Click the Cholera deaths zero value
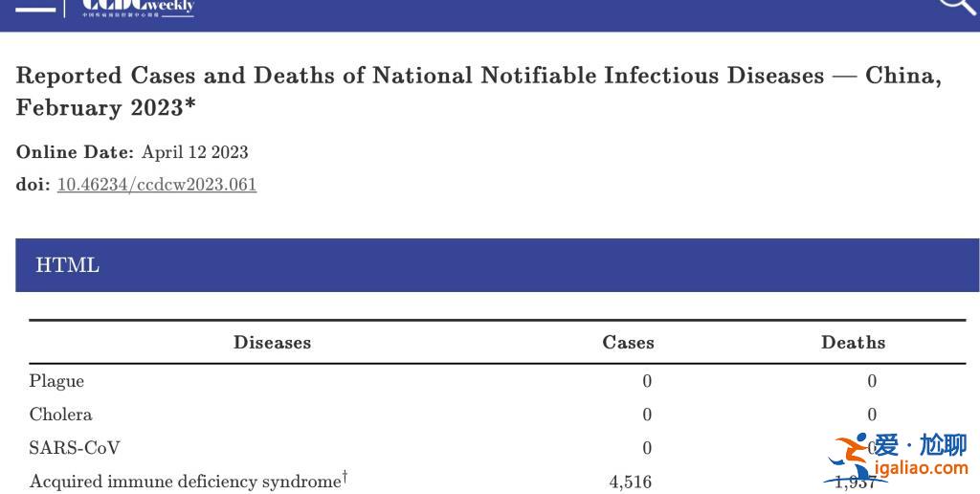This screenshot has height=494, width=980. point(872,415)
